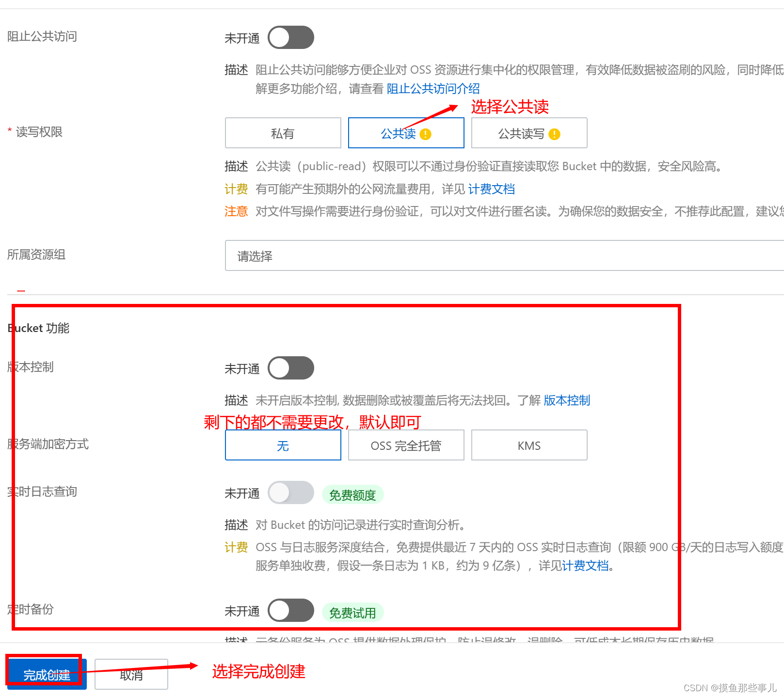
Task: Click the 免费额度 badge
Action: pos(352,495)
